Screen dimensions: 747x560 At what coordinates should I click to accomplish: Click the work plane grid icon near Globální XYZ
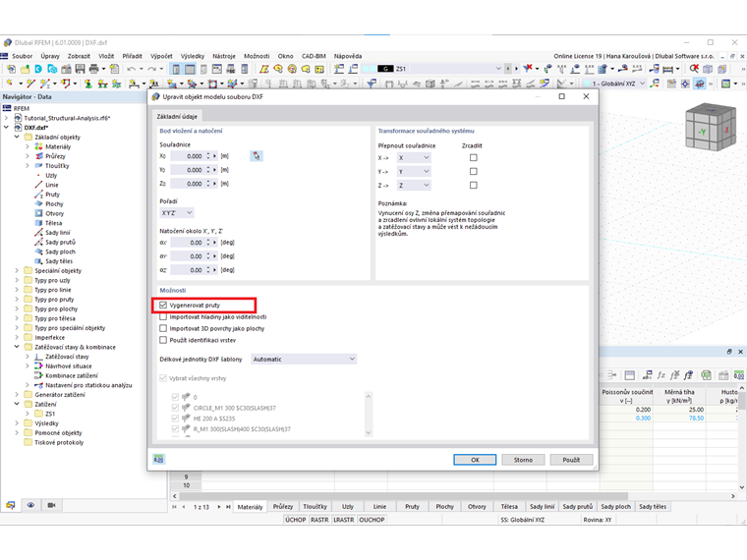671,84
